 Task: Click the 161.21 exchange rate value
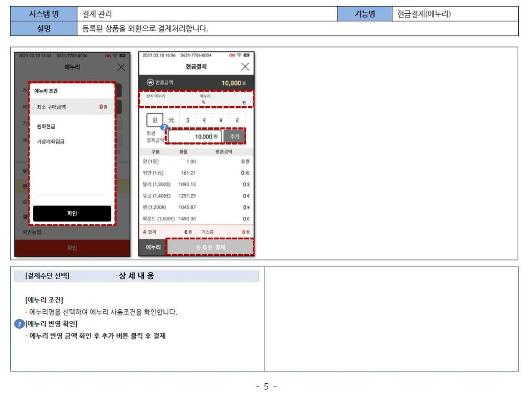coord(188,173)
